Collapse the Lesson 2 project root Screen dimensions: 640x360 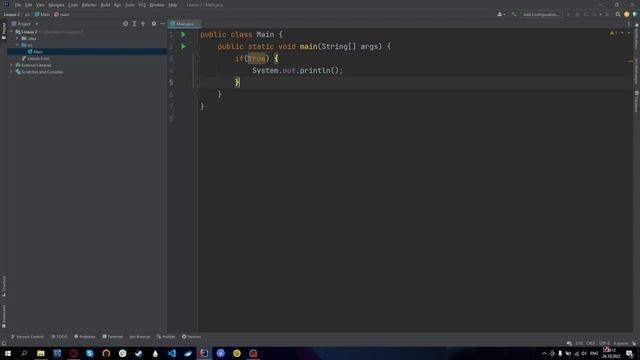pyautogui.click(x=11, y=32)
